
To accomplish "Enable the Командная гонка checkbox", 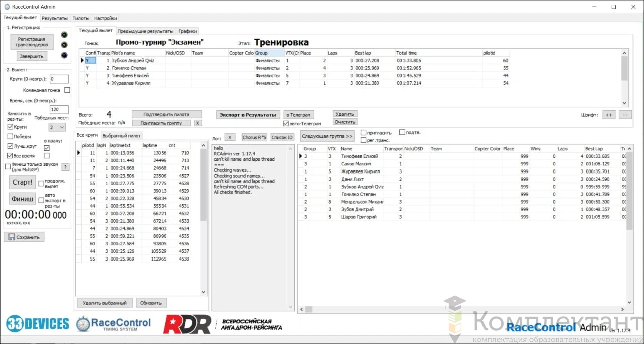I will coord(67,90).
